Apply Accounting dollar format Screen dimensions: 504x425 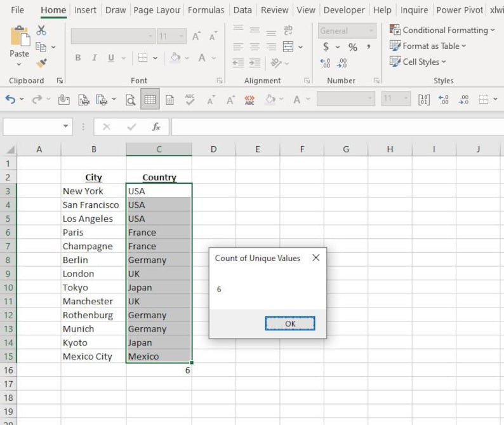point(326,47)
